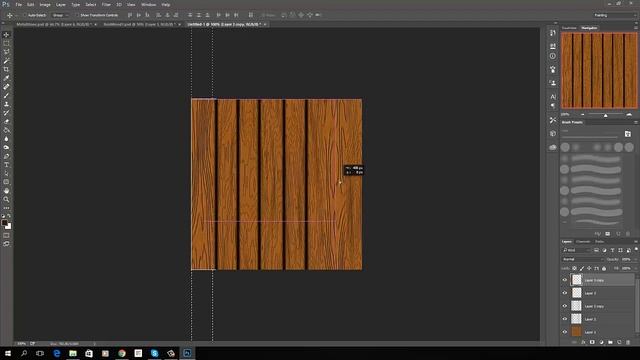Create a new layer icon
Image resolution: width=640 pixels, height=360 pixels.
(x=619, y=342)
